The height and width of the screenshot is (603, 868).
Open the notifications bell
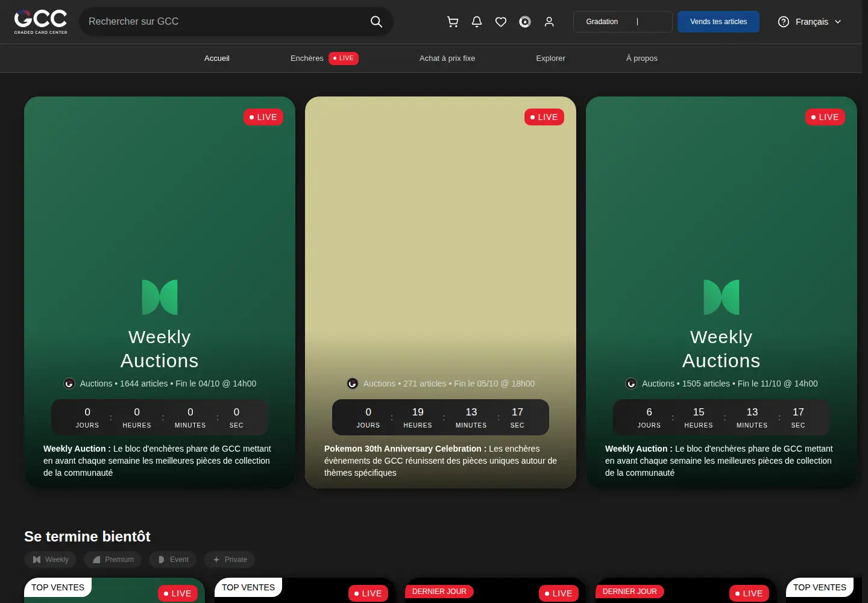(x=477, y=22)
